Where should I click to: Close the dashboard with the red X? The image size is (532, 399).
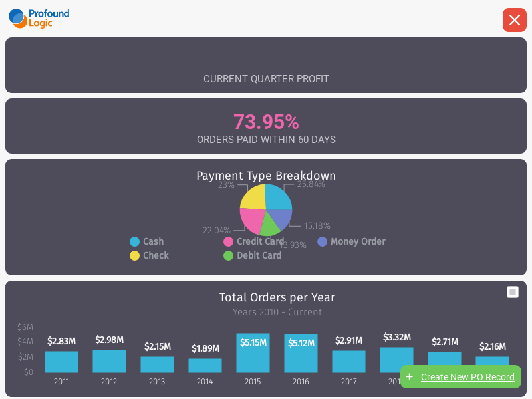pyautogui.click(x=514, y=20)
